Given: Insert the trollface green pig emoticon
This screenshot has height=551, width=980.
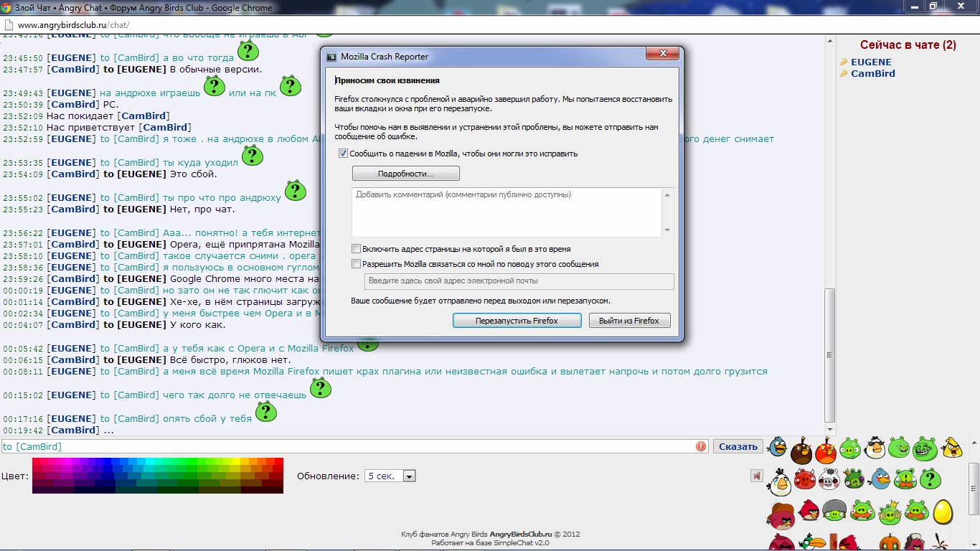Looking at the screenshot, I should pyautogui.click(x=925, y=449).
